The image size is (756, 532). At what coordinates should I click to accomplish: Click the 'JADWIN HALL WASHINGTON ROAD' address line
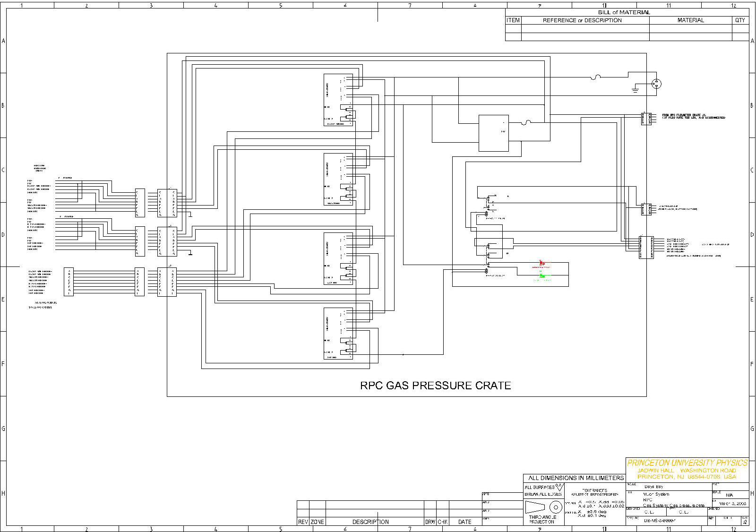687,471
